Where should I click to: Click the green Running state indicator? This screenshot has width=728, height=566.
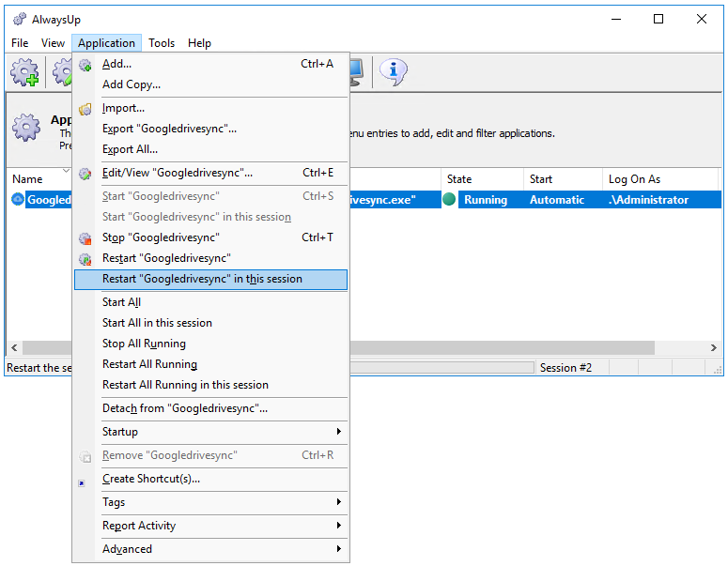[449, 200]
